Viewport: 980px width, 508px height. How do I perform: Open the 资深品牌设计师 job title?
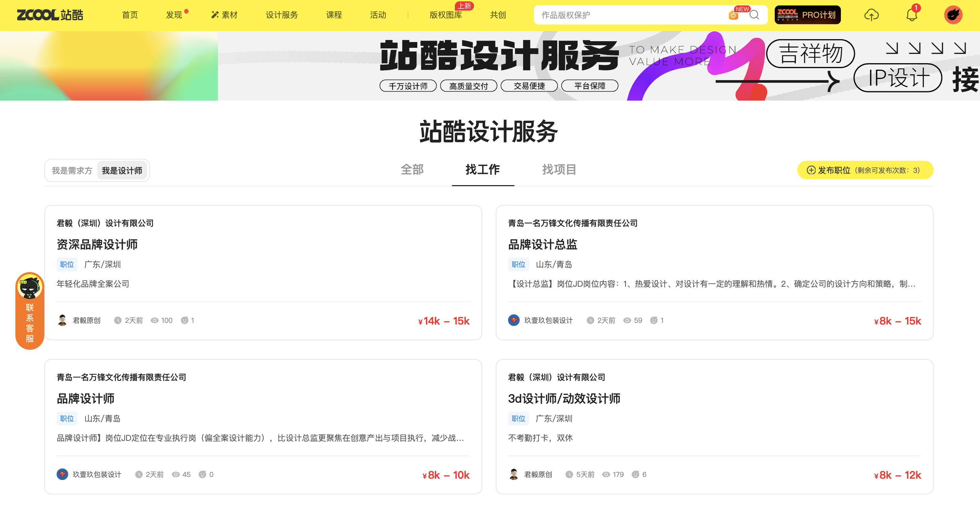coord(97,244)
